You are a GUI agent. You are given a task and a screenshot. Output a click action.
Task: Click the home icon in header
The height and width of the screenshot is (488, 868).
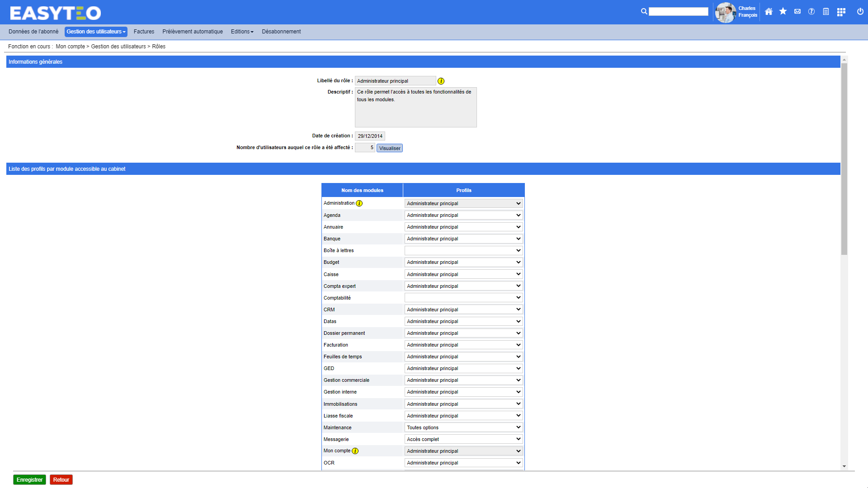[769, 12]
